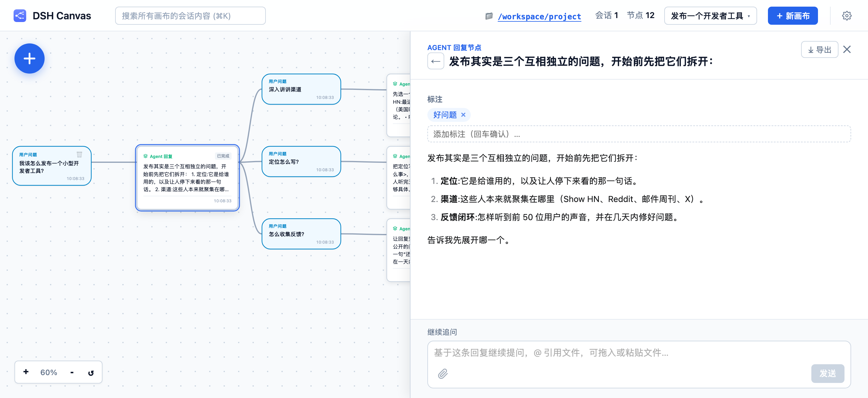
Task: Select the 深入讲讲渠道 user question node
Action: click(301, 89)
